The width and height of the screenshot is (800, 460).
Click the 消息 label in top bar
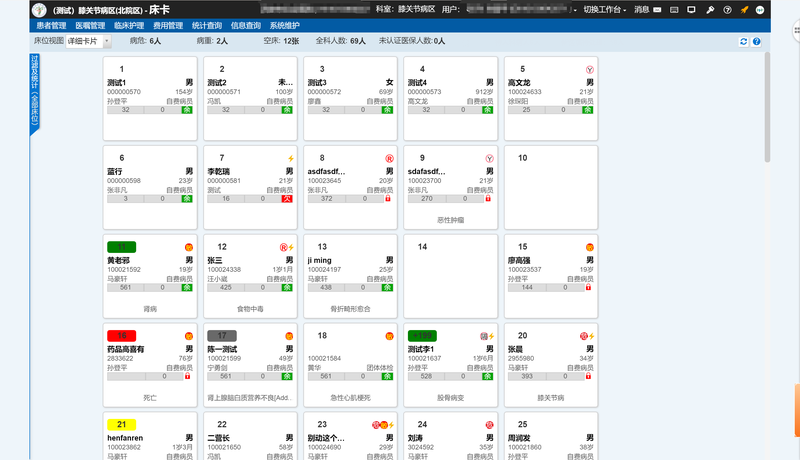tap(641, 10)
